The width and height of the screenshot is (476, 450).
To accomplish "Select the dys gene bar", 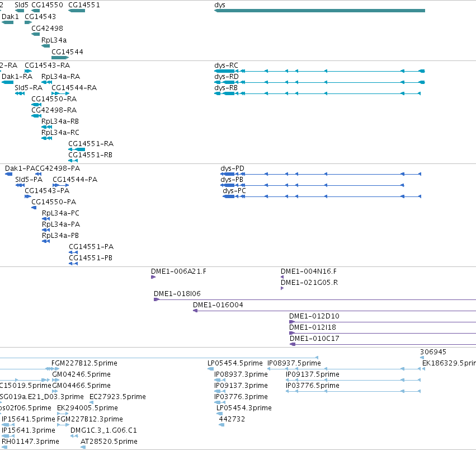I will tap(319, 11).
